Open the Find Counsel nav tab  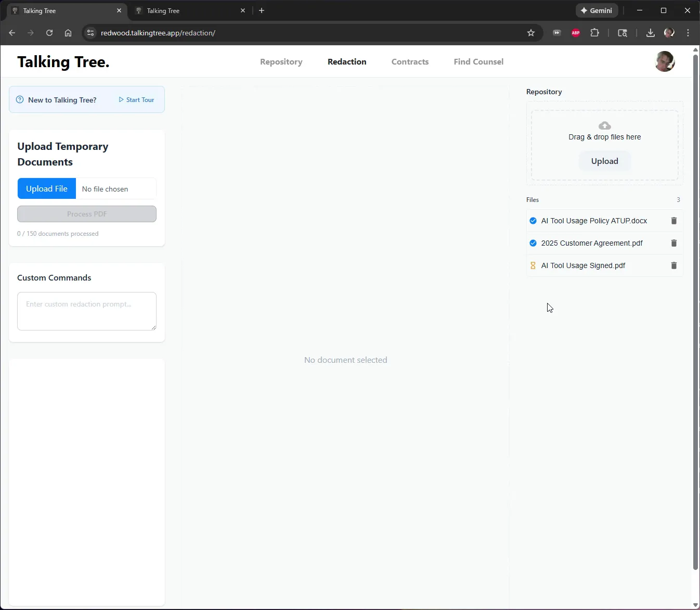pos(478,61)
